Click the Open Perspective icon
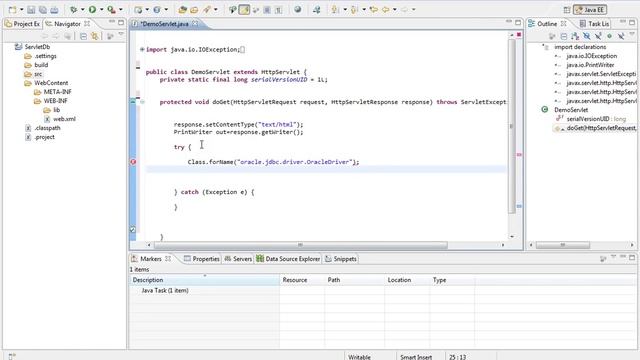 click(567, 10)
